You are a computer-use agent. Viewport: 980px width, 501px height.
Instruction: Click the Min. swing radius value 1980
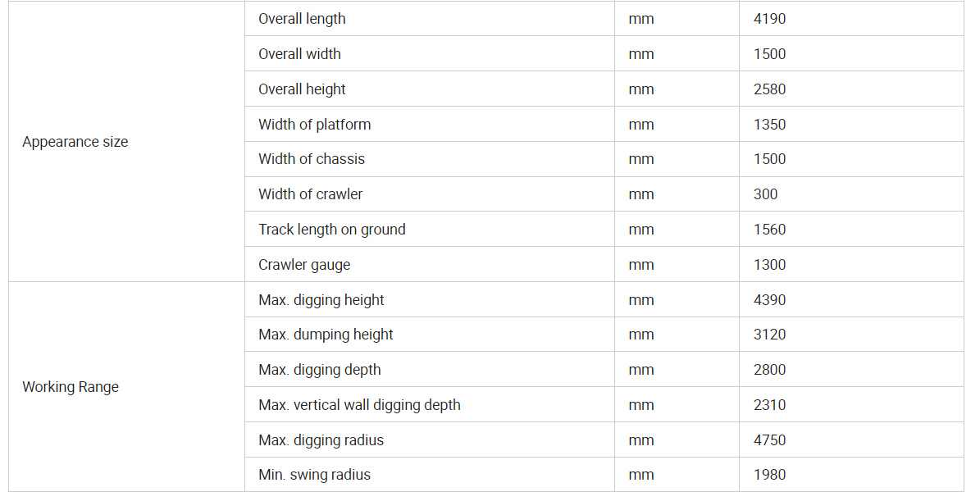[769, 475]
